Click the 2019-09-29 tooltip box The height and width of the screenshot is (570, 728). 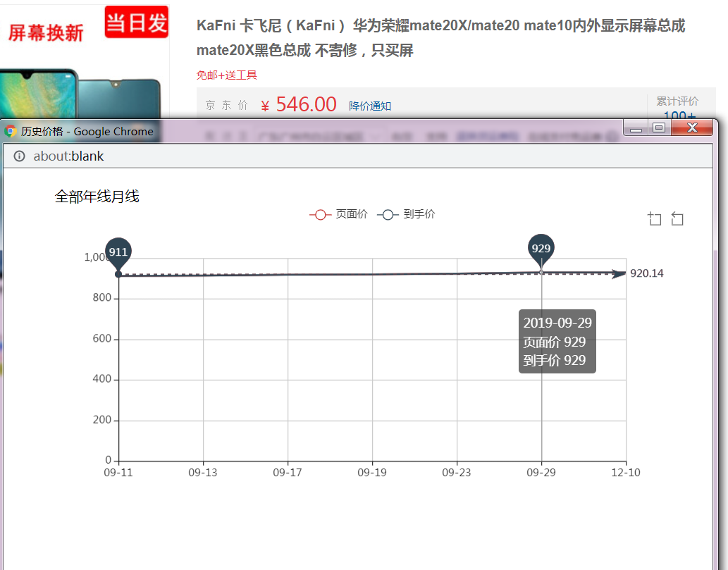tap(557, 341)
